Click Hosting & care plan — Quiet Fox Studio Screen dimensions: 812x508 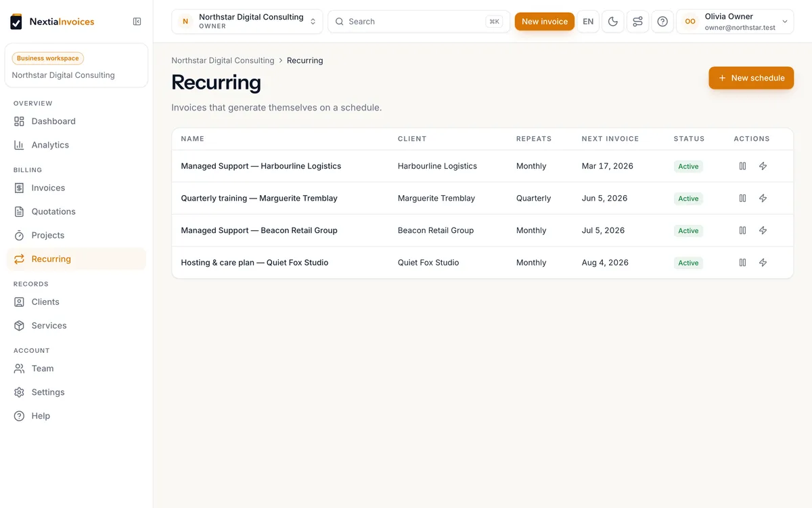(254, 263)
